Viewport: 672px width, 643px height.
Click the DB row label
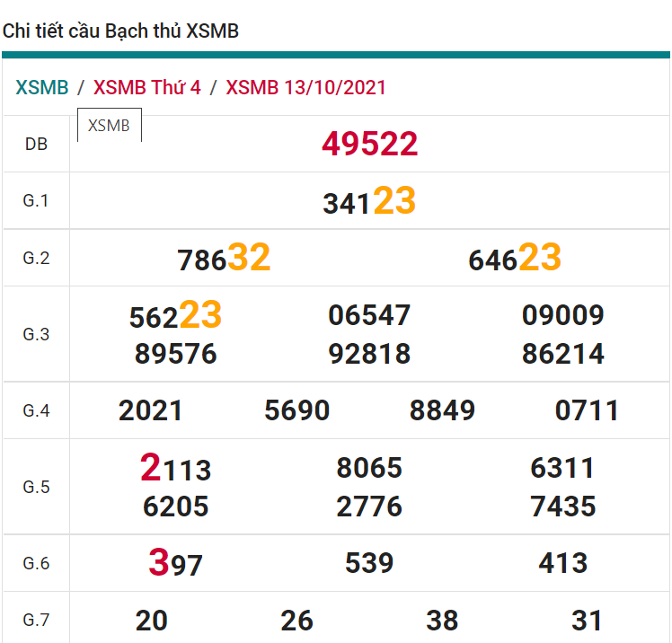pos(36,144)
